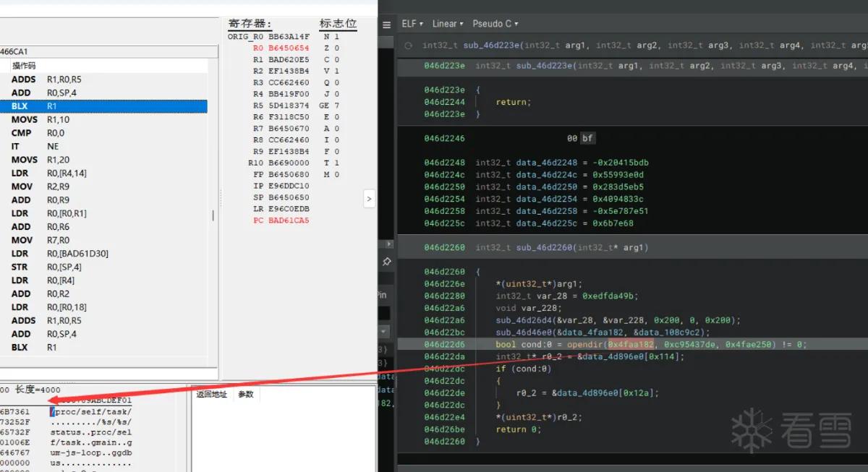Image resolution: width=868 pixels, height=472 pixels.
Task: Click the pin icon in the Binary Ninja side panel
Action: click(387, 261)
